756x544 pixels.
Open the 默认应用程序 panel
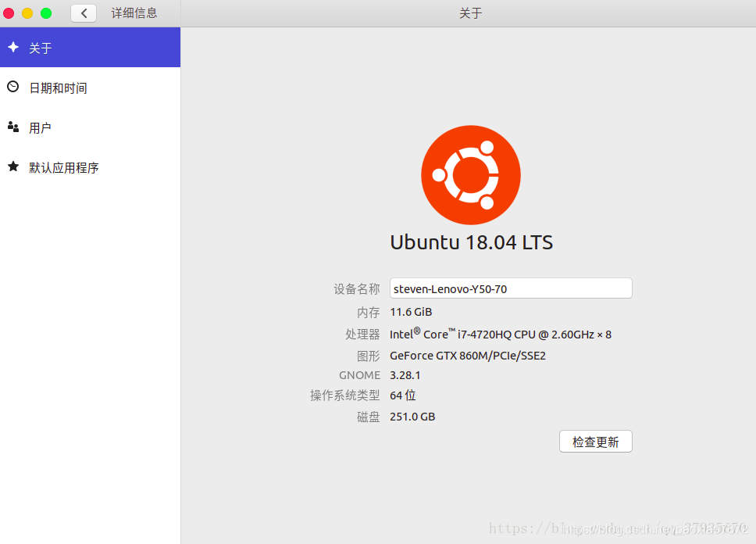(90, 167)
